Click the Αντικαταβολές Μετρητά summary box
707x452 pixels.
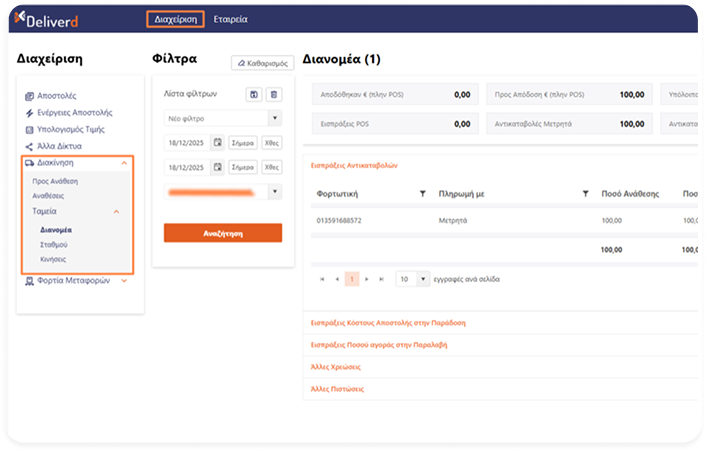pos(569,124)
